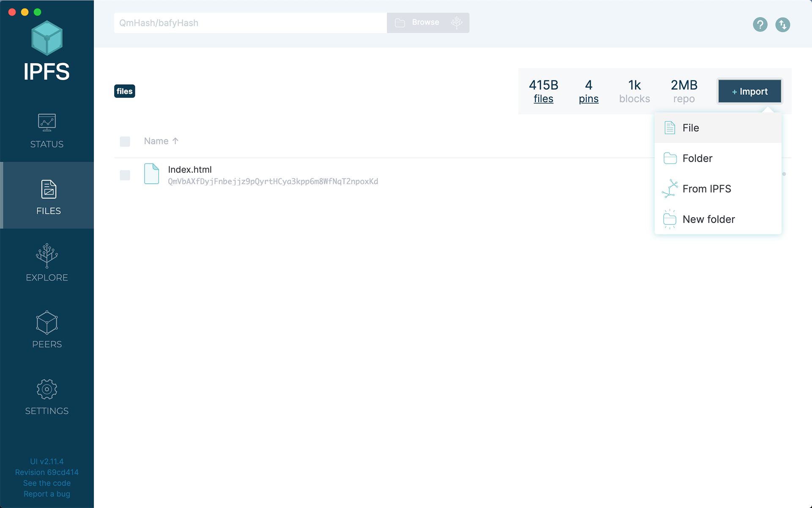Open the Settings gear icon
The width and height of the screenshot is (812, 508).
click(x=47, y=389)
